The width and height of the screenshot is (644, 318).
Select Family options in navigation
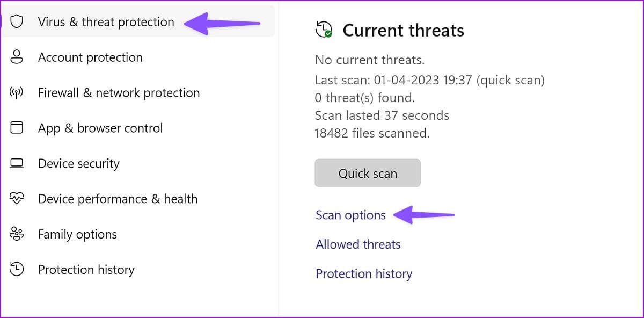click(x=137, y=234)
